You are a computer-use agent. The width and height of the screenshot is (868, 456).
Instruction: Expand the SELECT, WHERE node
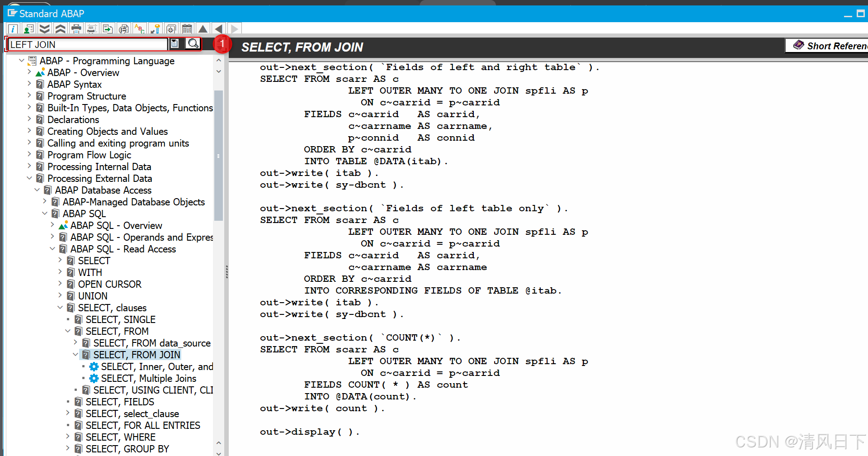pos(67,437)
